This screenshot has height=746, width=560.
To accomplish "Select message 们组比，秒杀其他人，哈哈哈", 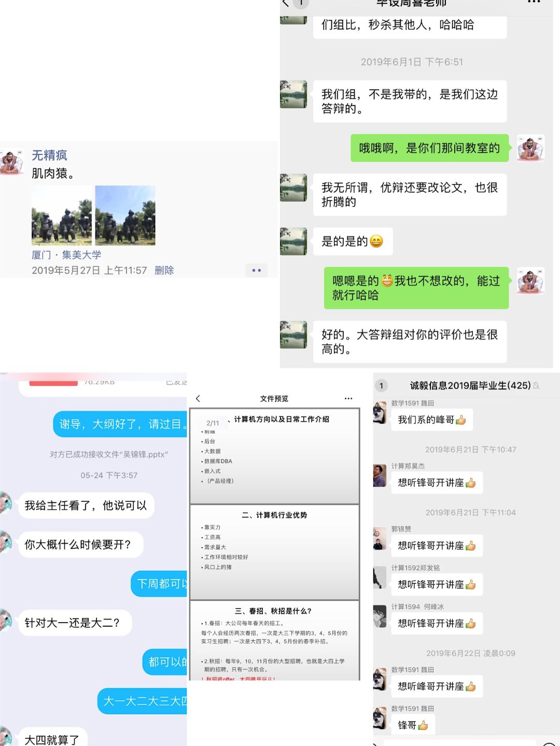I will 410,25.
